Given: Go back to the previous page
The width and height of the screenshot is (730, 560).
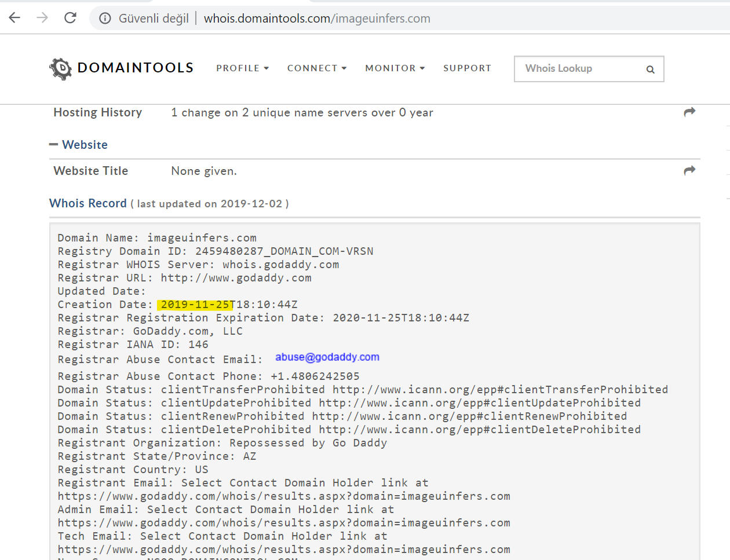Looking at the screenshot, I should click(x=15, y=18).
